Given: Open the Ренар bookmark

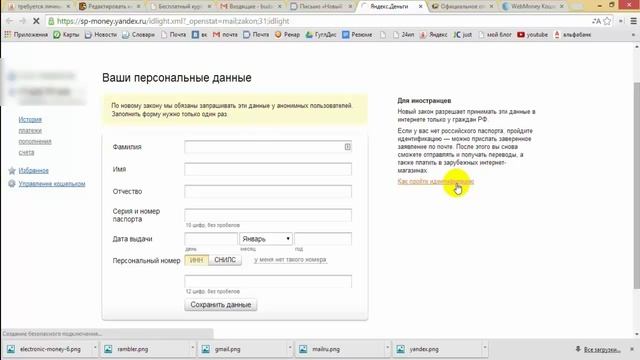Looking at the screenshot, I should 287,35.
